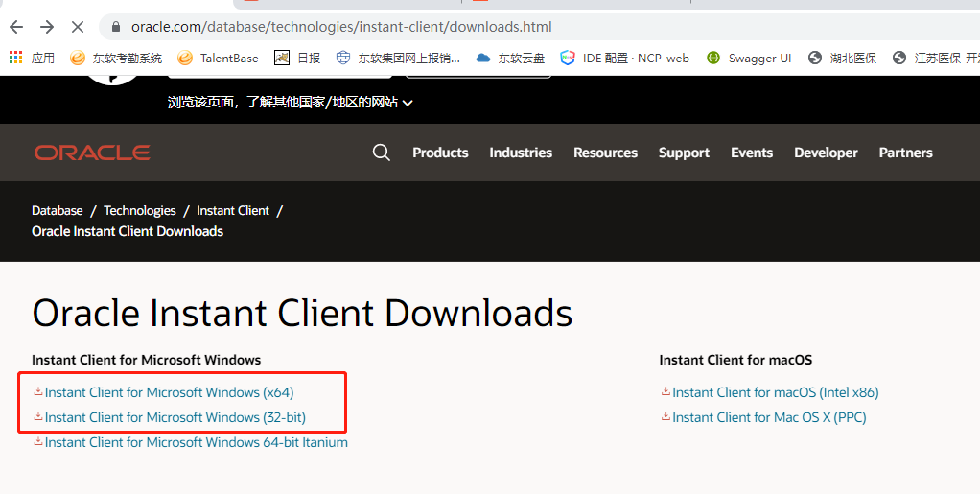Image resolution: width=980 pixels, height=494 pixels.
Task: Open the 日报 bookmark
Action: [297, 59]
